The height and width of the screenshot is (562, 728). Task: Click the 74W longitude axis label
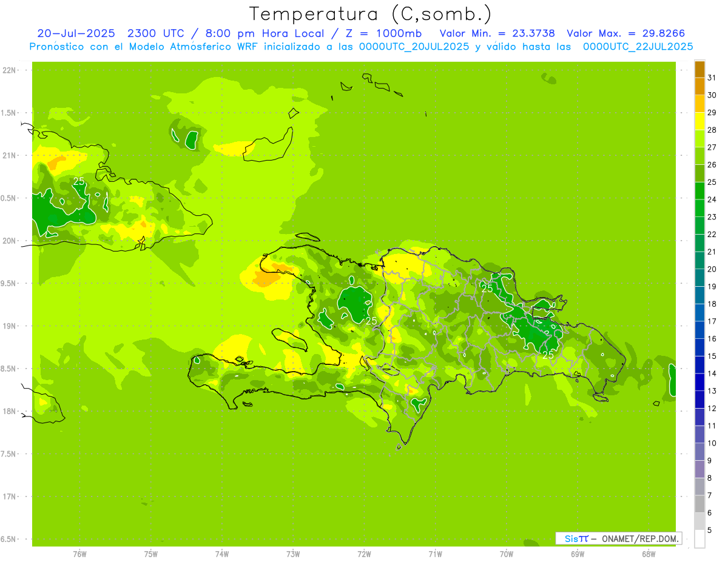[x=222, y=554]
